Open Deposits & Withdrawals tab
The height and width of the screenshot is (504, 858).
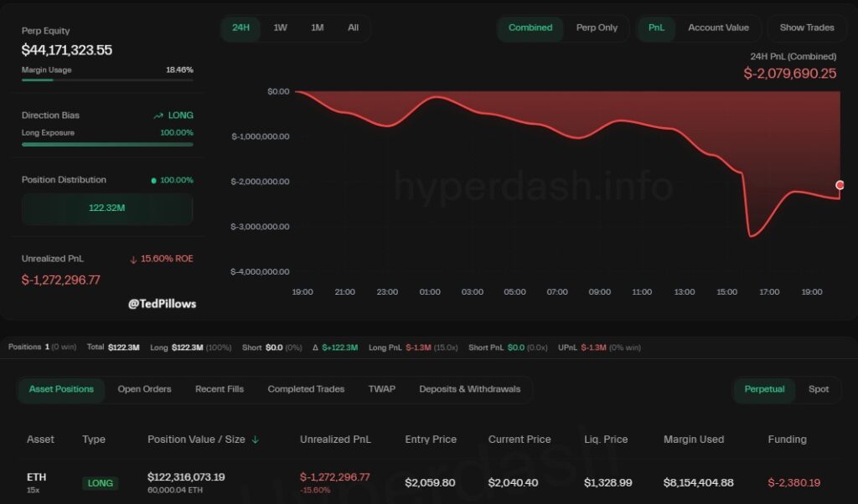pyautogui.click(x=469, y=389)
